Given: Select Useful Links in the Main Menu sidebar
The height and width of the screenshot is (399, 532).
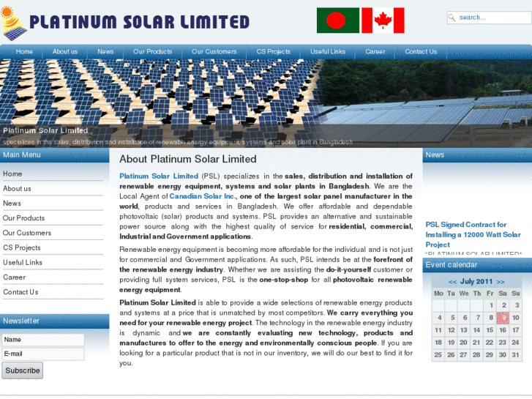Looking at the screenshot, I should pyautogui.click(x=53, y=263).
